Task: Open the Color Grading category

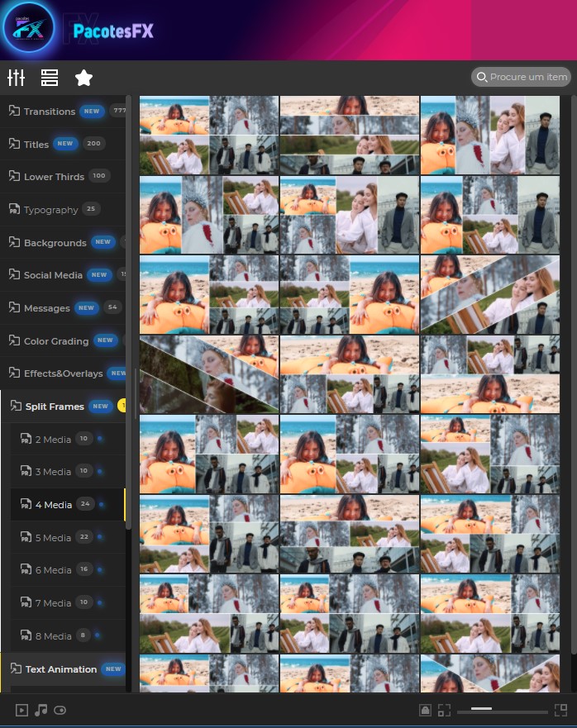Action: (55, 341)
